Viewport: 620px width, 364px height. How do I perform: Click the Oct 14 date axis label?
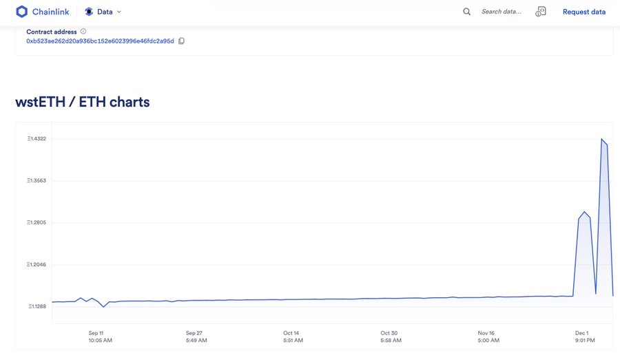point(291,333)
